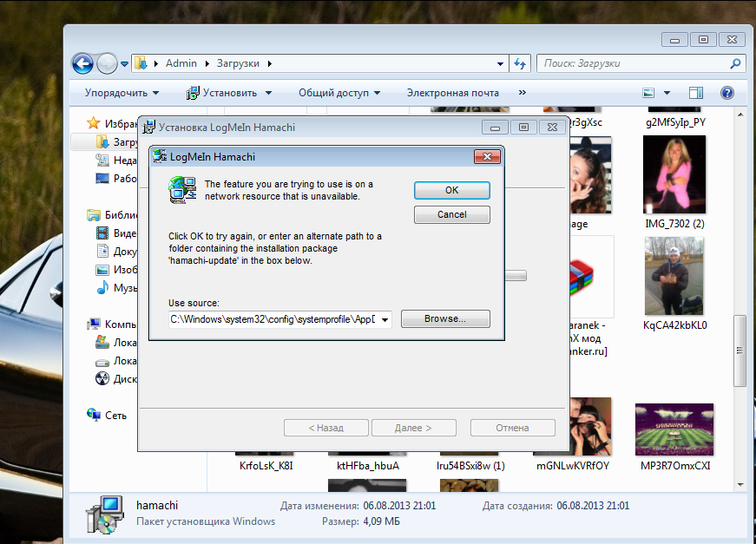Click the Загрузки breadcrumb segment
Image resolution: width=756 pixels, height=544 pixels.
click(238, 63)
